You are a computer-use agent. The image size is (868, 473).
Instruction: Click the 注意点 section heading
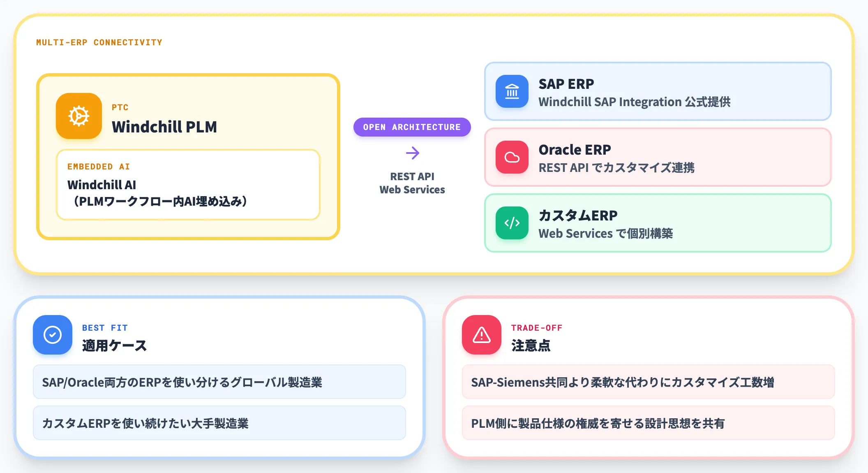point(531,345)
